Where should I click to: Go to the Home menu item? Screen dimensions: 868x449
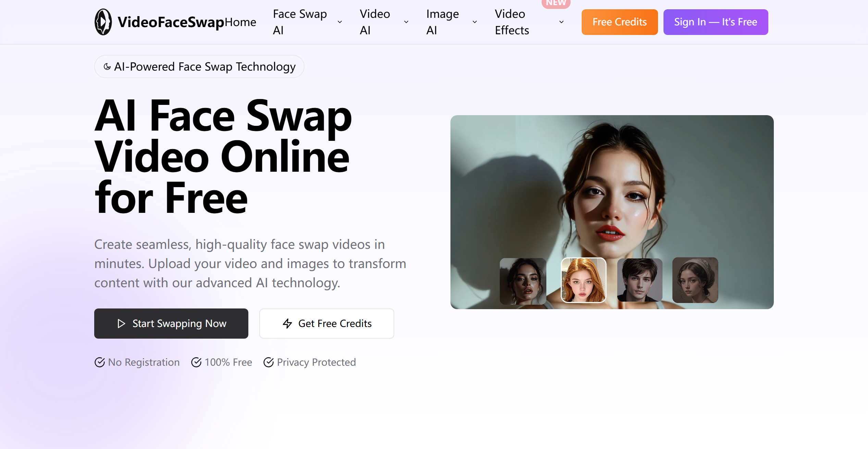coord(240,22)
